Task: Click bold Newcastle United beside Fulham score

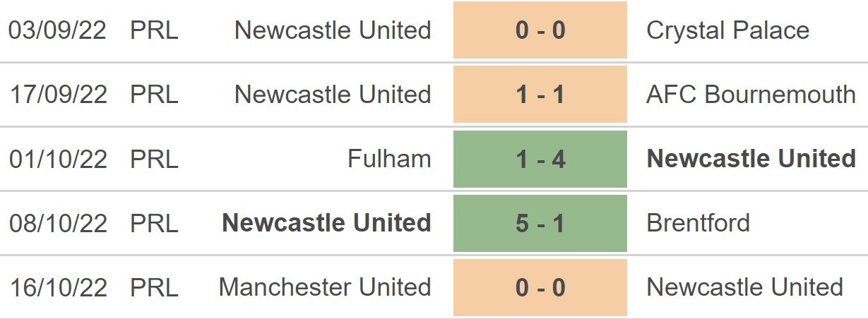Action: click(751, 159)
